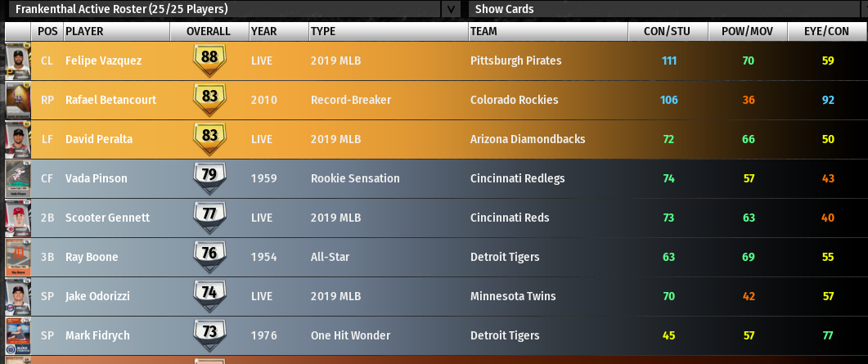This screenshot has height=364, width=868.
Task: Sort roster by CON/STU column header
Action: tap(667, 32)
